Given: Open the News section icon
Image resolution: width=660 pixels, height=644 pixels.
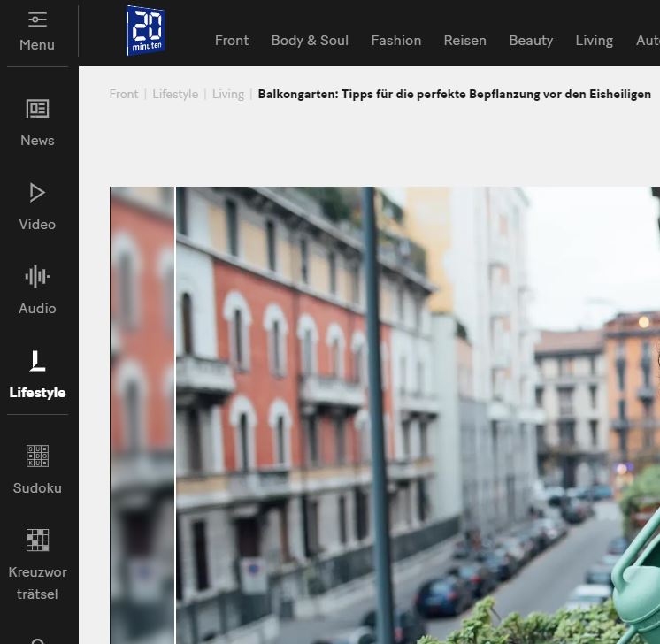Looking at the screenshot, I should click(37, 109).
